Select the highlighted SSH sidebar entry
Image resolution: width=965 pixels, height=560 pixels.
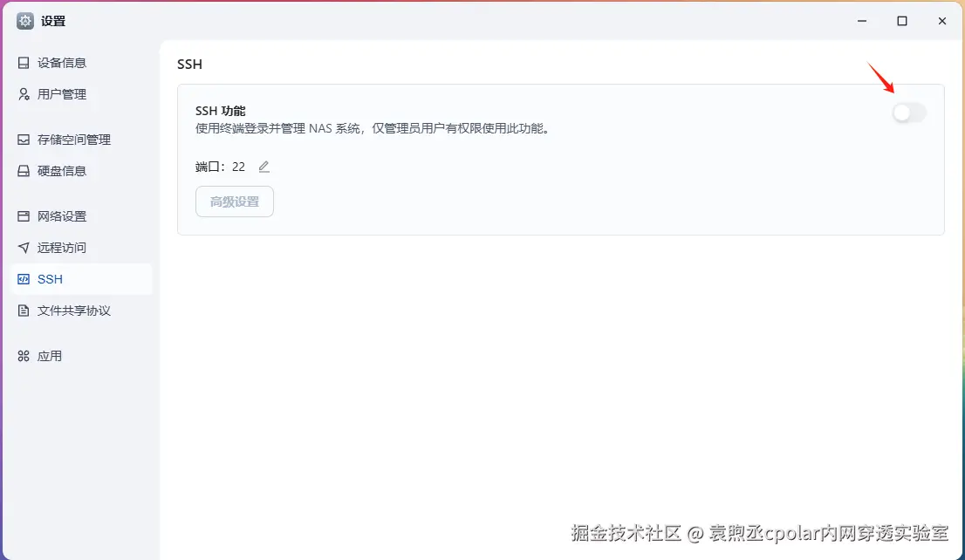point(51,278)
